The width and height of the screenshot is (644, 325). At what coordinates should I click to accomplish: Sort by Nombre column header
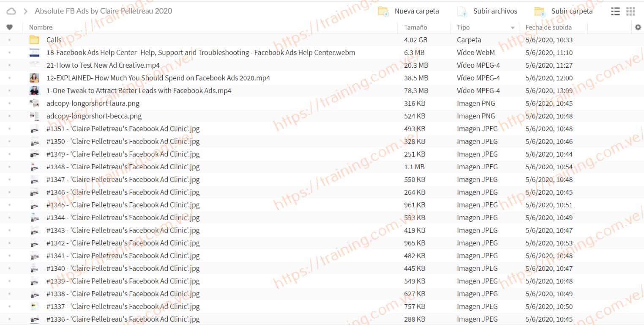pyautogui.click(x=41, y=28)
